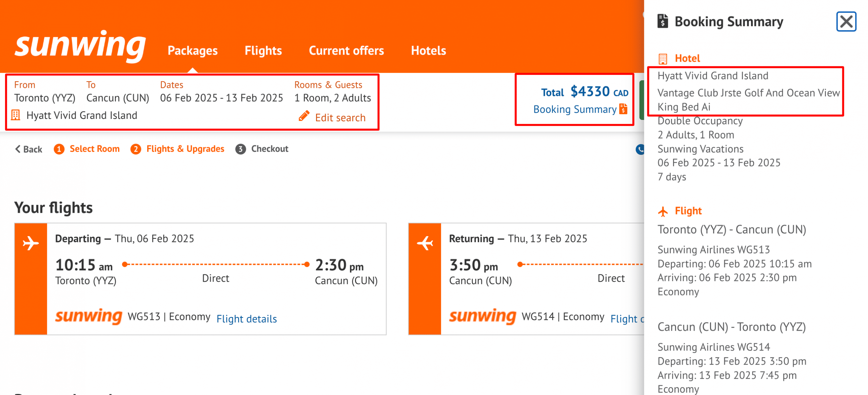Open Flight details for WG513
Screen dimensions: 868x395
tap(246, 319)
